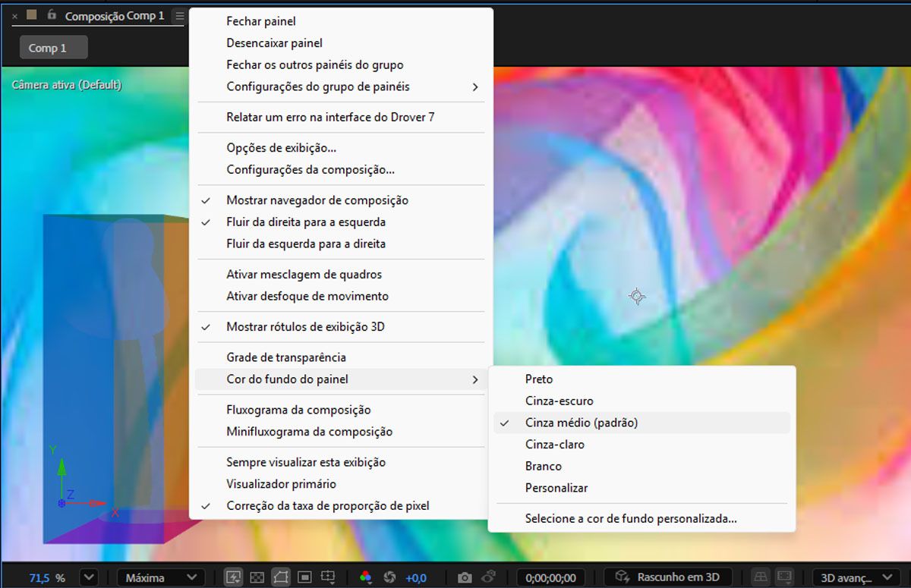Click the Composição Comp 1 lock icon

(50, 15)
